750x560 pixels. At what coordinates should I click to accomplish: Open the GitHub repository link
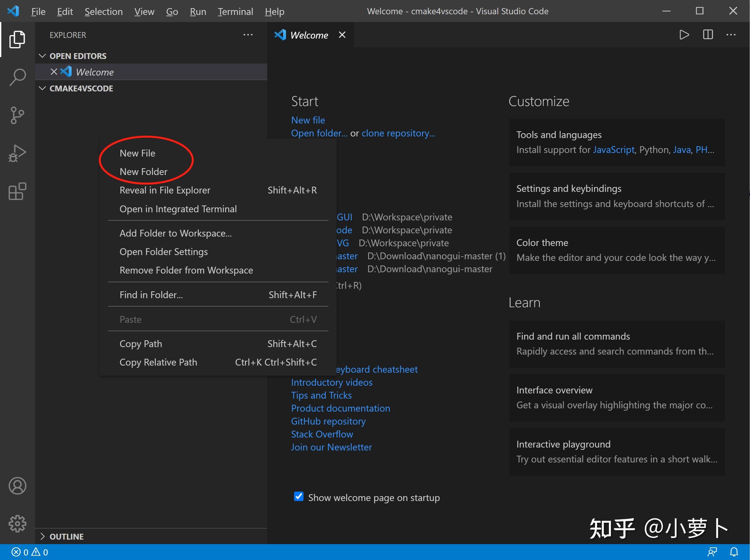[x=328, y=421]
